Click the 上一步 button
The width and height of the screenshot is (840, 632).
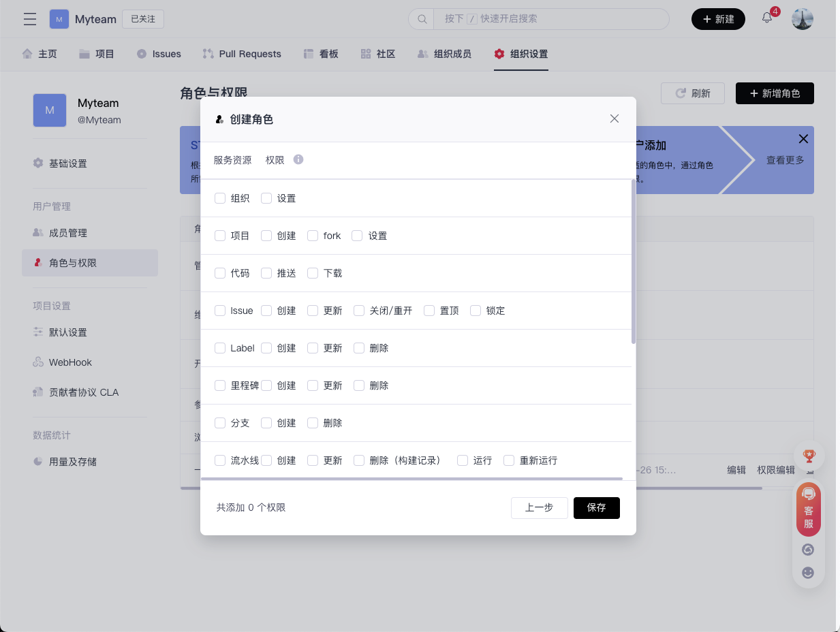click(x=539, y=508)
